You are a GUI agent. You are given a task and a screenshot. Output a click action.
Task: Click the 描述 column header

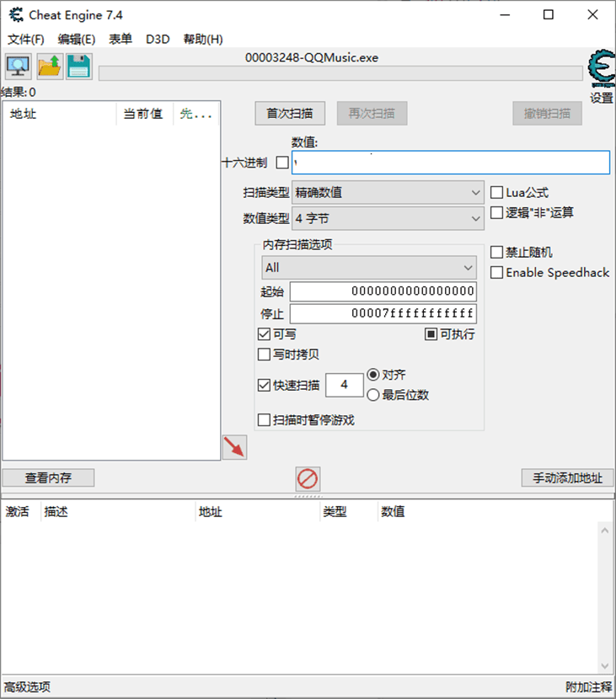point(118,511)
